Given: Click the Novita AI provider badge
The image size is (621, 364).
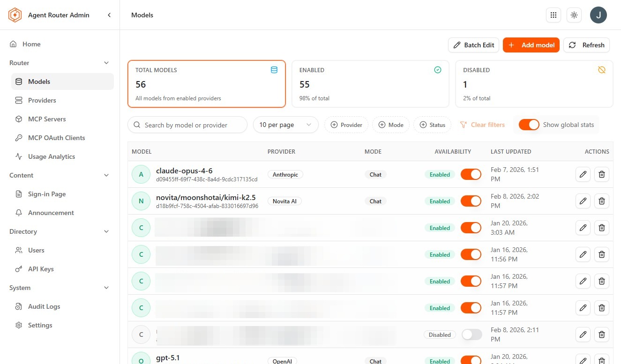Looking at the screenshot, I should 284,201.
